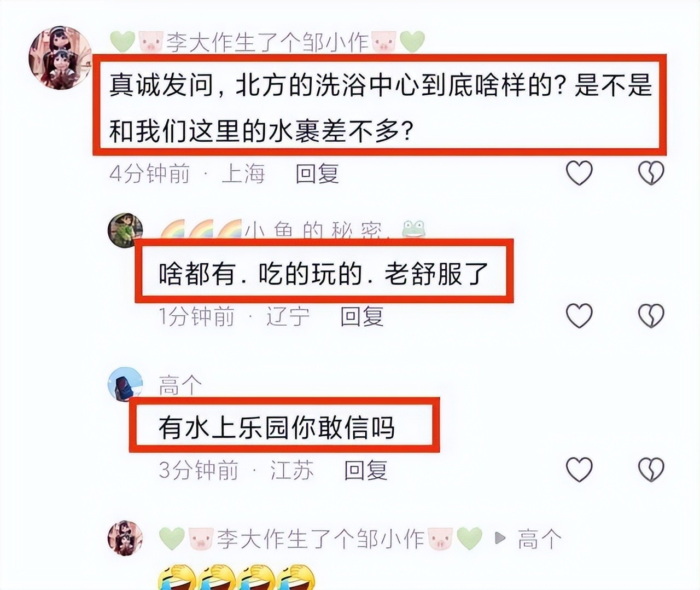Open the replied-to 高个 name after arrow
Viewport: 700px width, 590px height.
click(539, 539)
